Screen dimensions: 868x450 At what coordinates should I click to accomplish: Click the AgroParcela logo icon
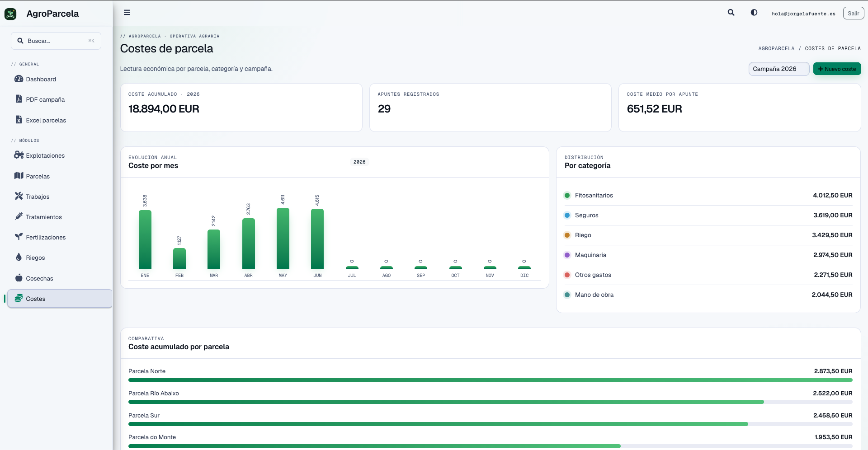point(10,14)
